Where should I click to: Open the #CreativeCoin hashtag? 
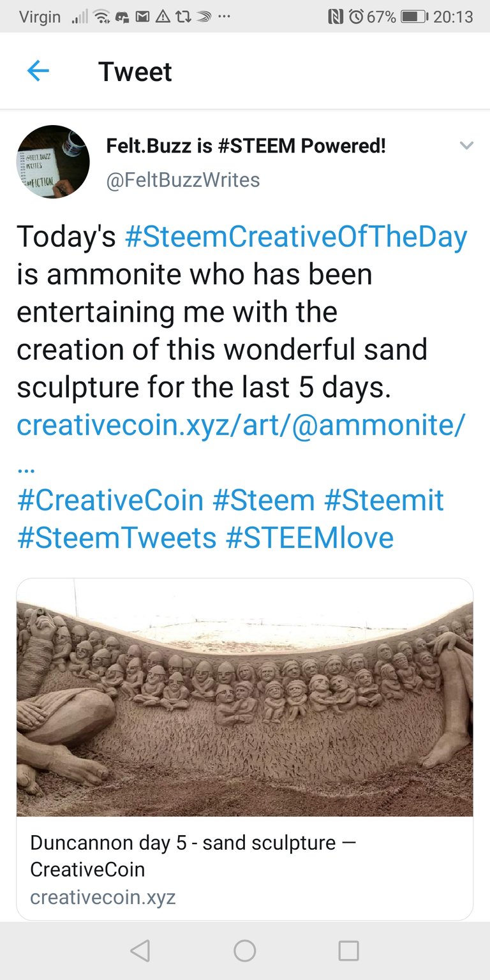[x=110, y=500]
